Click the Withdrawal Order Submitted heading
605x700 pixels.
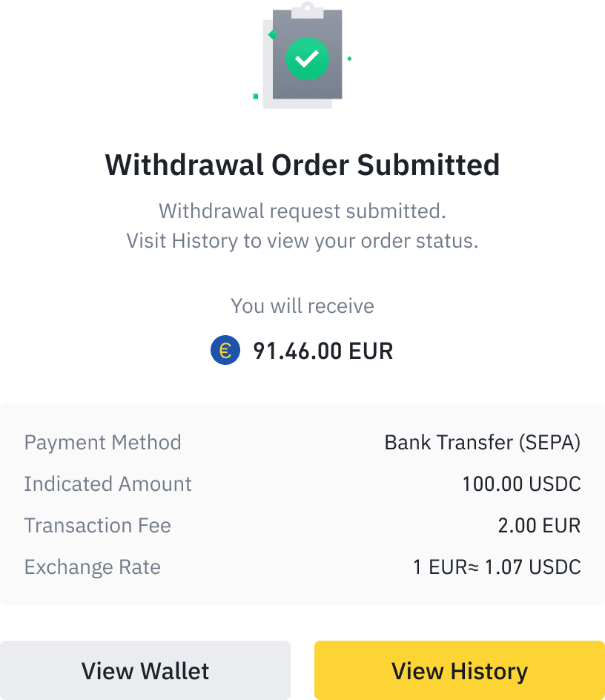pos(302,164)
